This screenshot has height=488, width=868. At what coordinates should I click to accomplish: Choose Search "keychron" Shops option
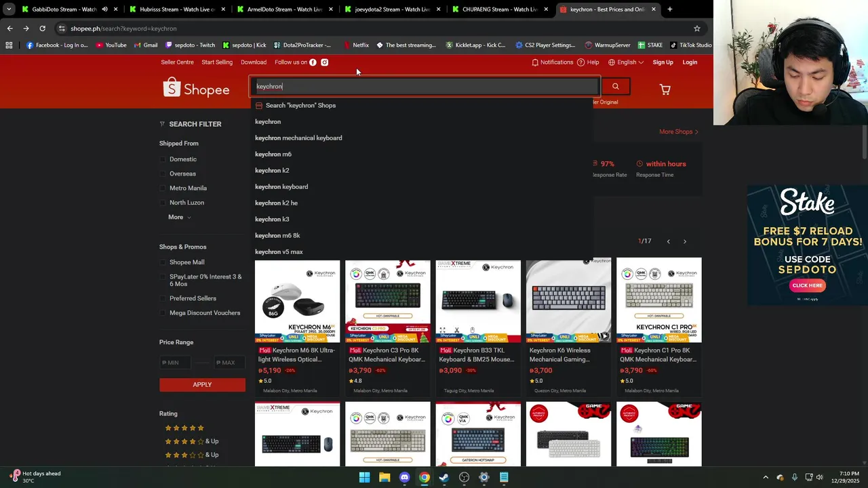tap(421, 105)
